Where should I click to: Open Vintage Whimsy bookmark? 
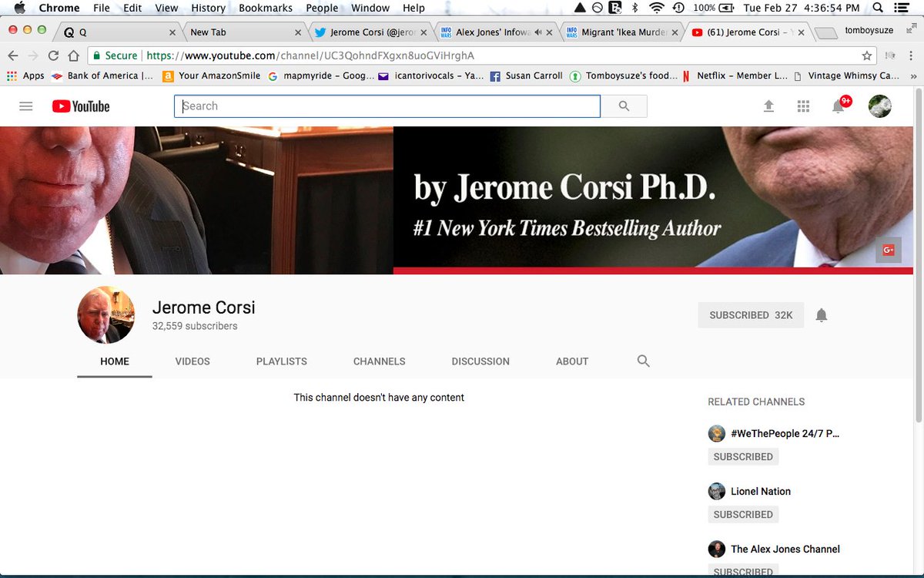click(846, 76)
